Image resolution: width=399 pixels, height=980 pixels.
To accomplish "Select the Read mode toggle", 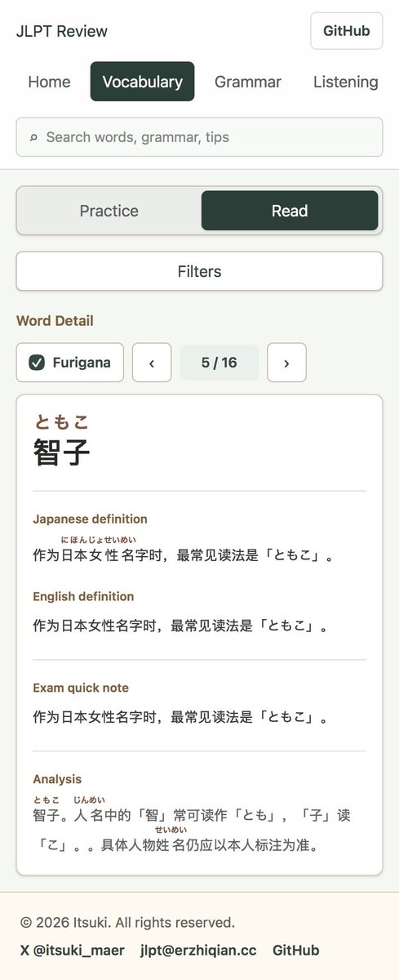I will 290,211.
